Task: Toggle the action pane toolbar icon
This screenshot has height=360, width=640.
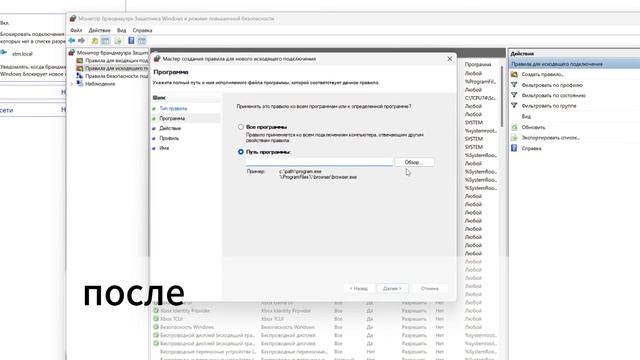Action: click(x=142, y=40)
